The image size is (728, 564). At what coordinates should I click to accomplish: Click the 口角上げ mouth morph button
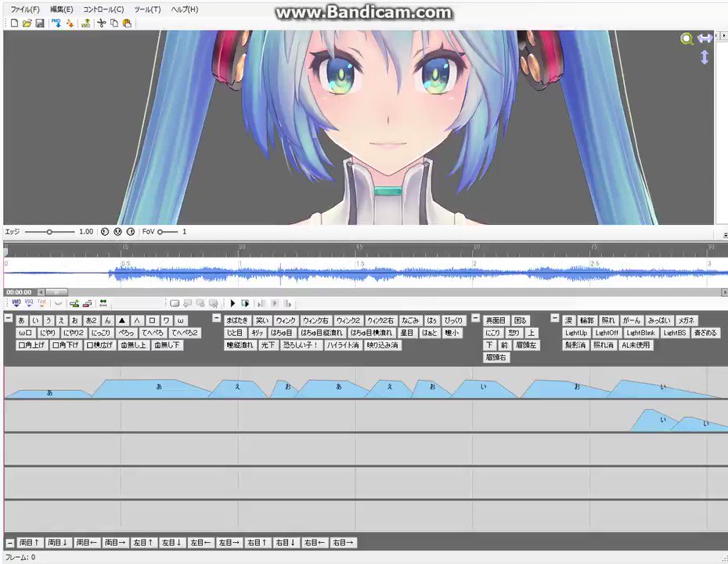click(x=31, y=345)
